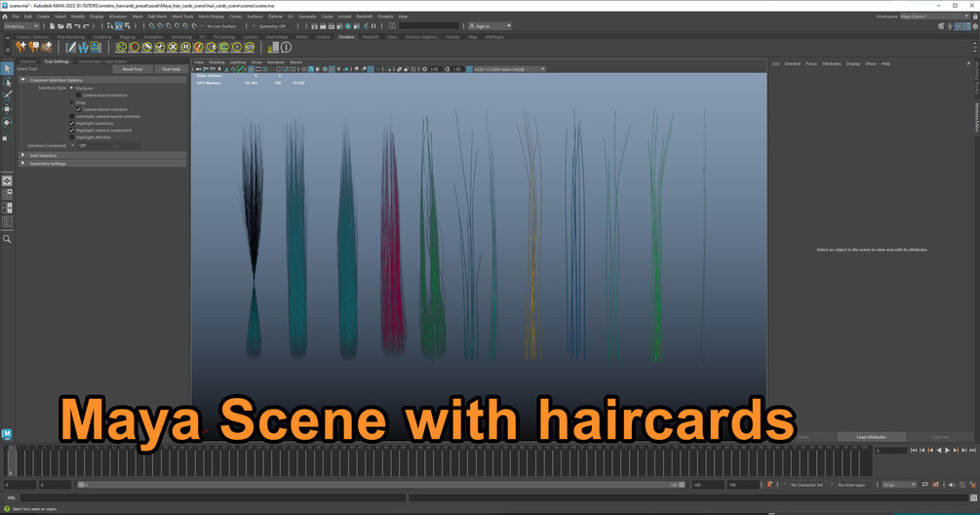Toggle Camera-based selection under Drag
Image resolution: width=980 pixels, height=515 pixels.
click(79, 109)
